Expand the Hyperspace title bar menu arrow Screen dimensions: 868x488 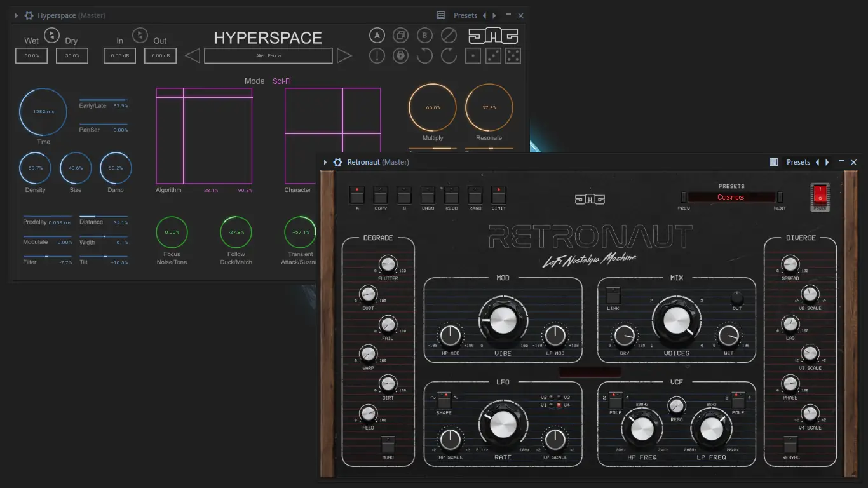[x=17, y=15]
